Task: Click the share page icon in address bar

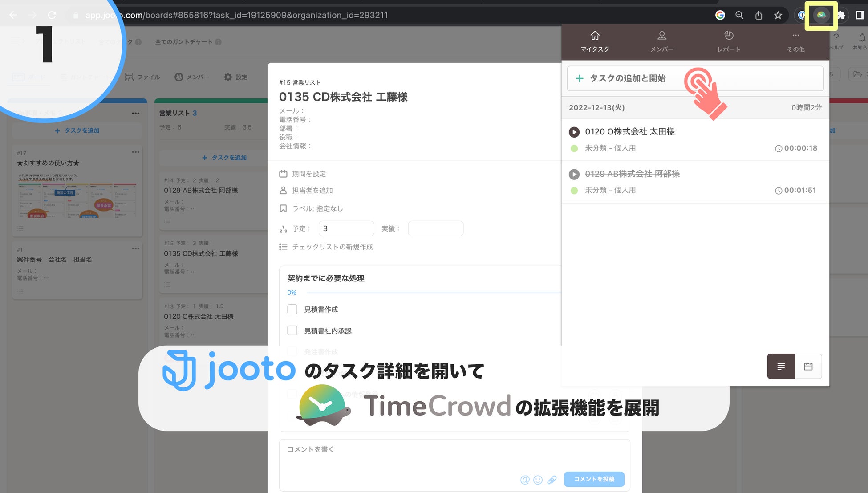Action: (x=758, y=15)
